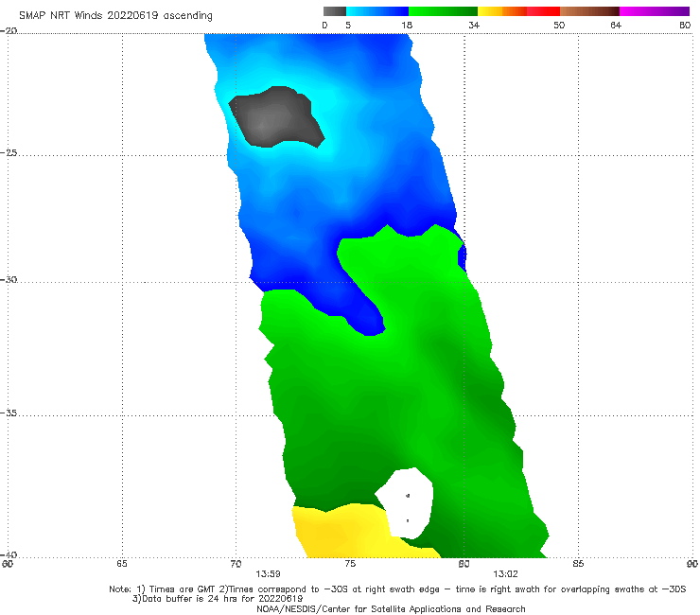Click the latitude label '-25'
Screen dimensions: 700x615
[x=9, y=152]
